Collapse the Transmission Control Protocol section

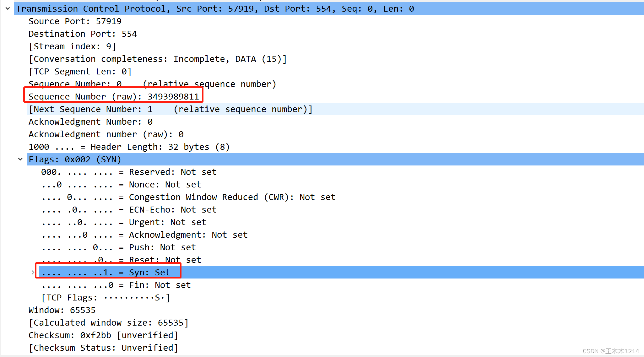(x=8, y=9)
